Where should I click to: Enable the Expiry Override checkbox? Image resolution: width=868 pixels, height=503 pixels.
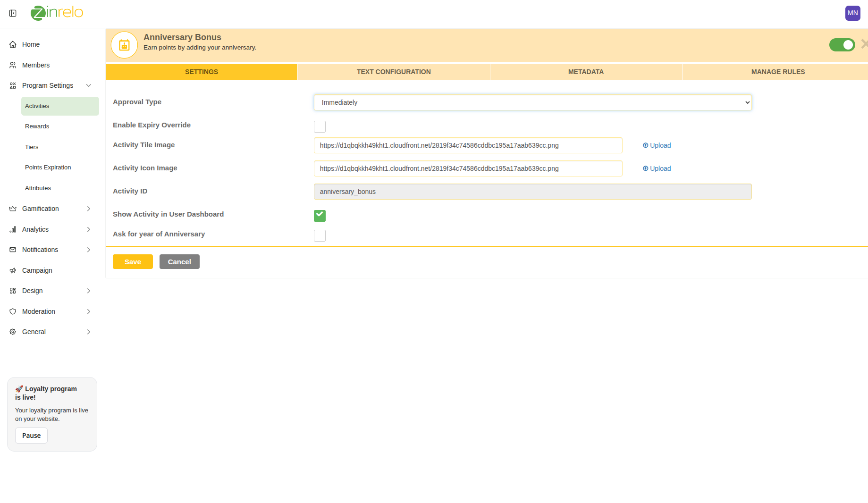[320, 126]
